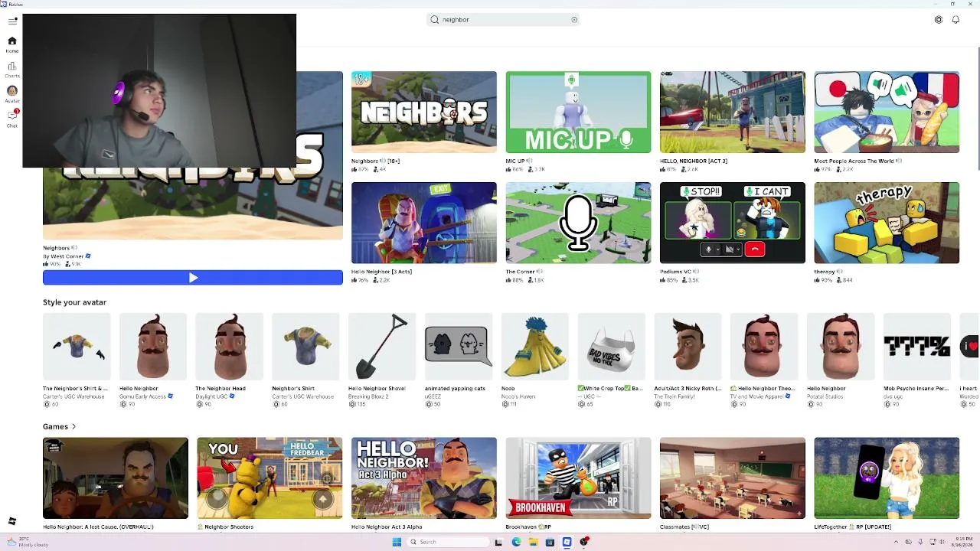Click the 'Style your avatar' heading
Screen dimensions: 980x551
point(74,302)
